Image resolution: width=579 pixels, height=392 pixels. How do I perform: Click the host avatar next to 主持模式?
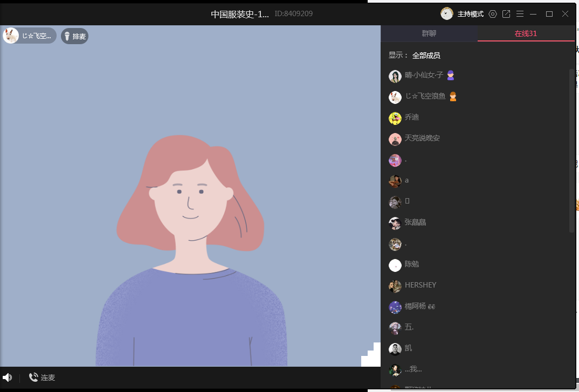(x=447, y=14)
